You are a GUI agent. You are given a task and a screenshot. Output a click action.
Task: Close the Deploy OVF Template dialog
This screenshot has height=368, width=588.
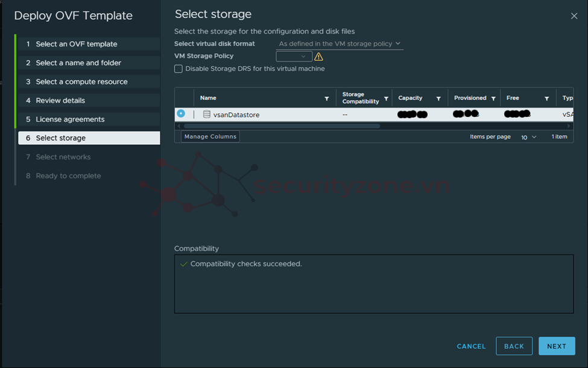[x=574, y=16]
